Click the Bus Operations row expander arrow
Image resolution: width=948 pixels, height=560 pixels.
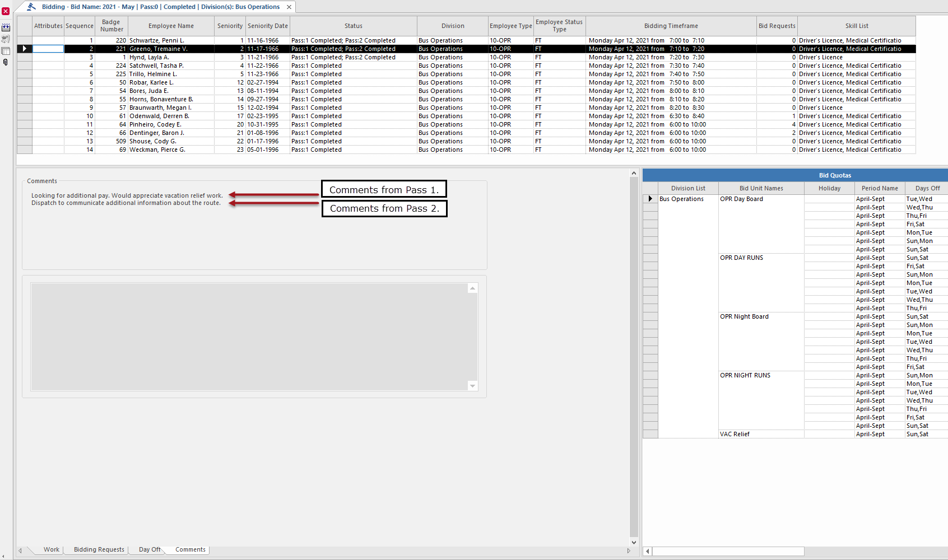click(650, 199)
